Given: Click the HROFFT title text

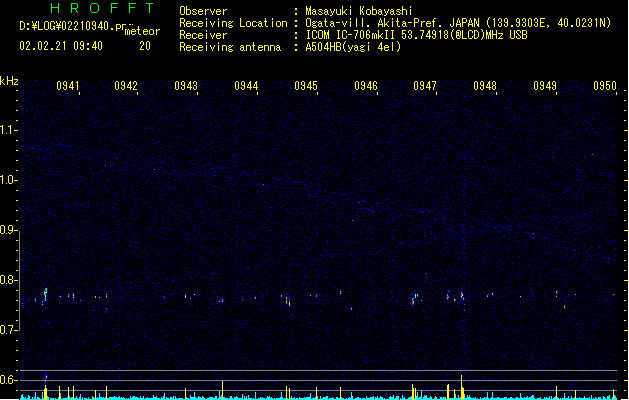Looking at the screenshot, I should click(103, 8).
